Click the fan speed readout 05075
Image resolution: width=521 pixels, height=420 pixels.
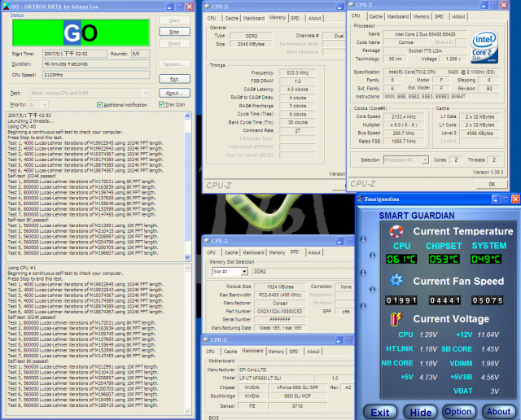coord(487,300)
